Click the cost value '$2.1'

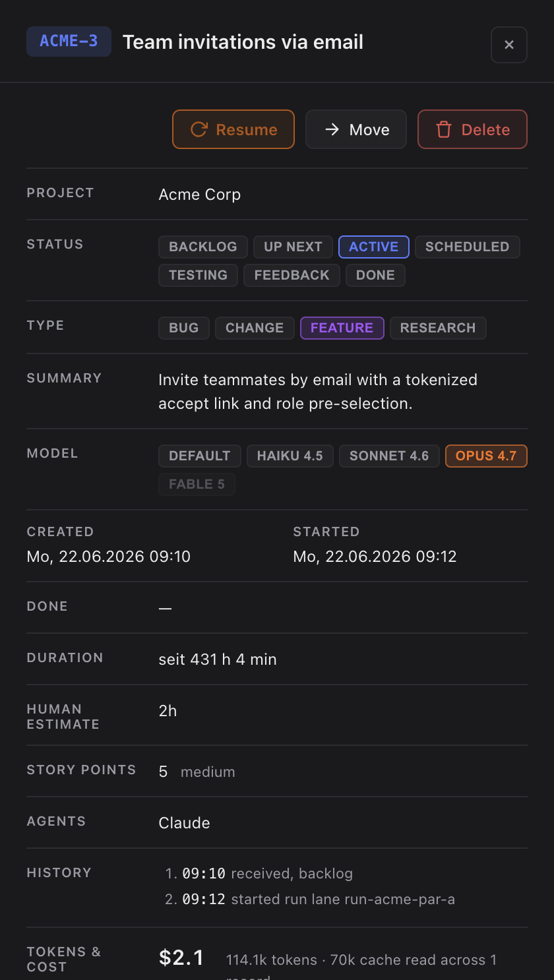click(x=181, y=958)
